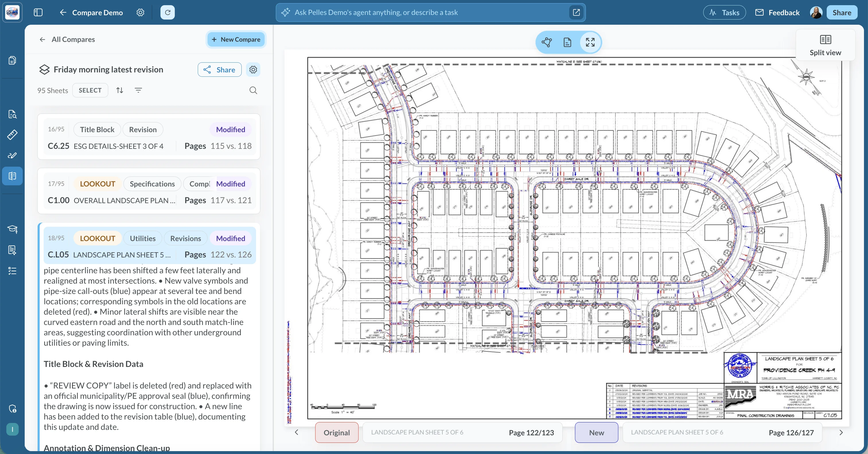Sort sheets with the up-down arrows icon
This screenshot has width=868, height=454.
(120, 90)
